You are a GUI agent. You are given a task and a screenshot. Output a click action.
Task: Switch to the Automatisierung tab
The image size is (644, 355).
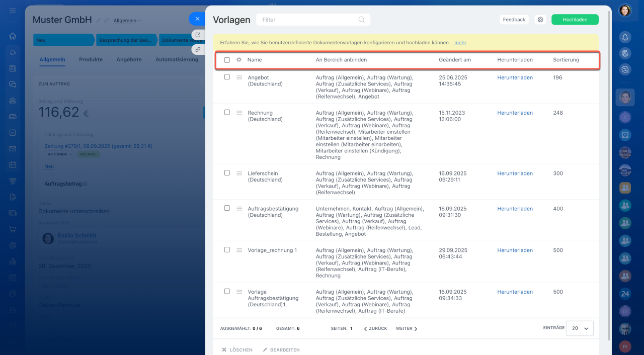tap(177, 59)
